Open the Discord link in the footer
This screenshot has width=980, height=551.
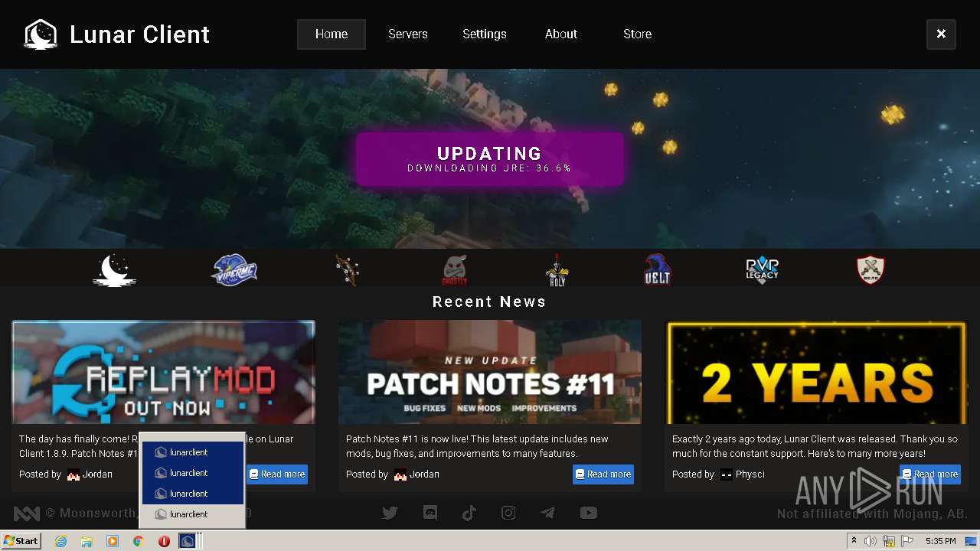(x=430, y=514)
